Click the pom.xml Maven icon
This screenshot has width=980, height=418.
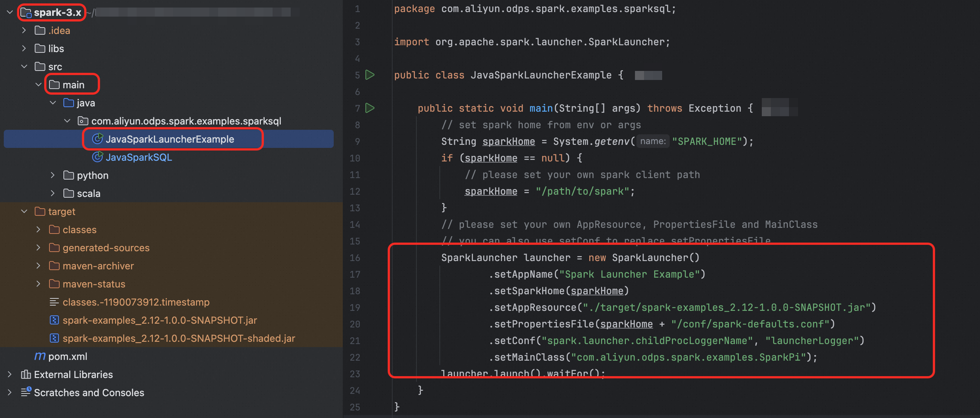(40, 357)
